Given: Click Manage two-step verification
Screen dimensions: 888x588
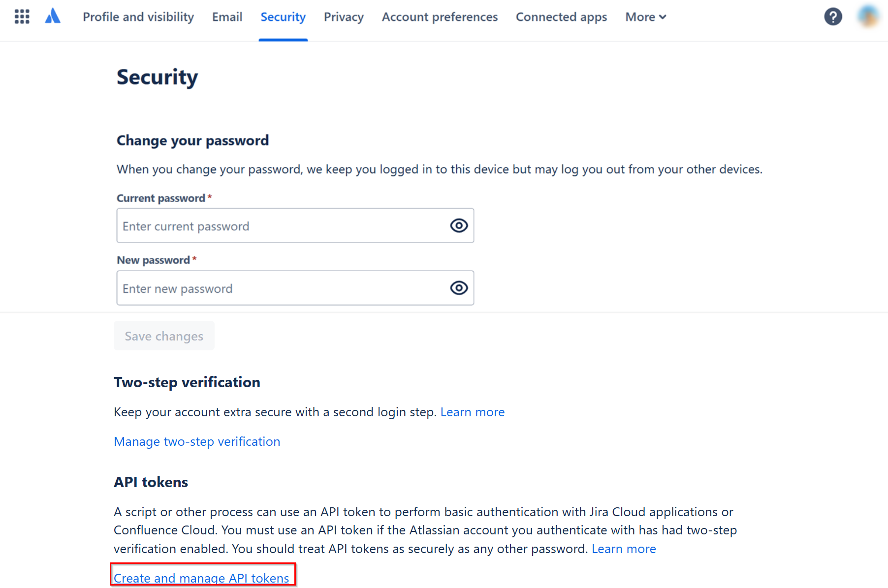Looking at the screenshot, I should pyautogui.click(x=197, y=441).
